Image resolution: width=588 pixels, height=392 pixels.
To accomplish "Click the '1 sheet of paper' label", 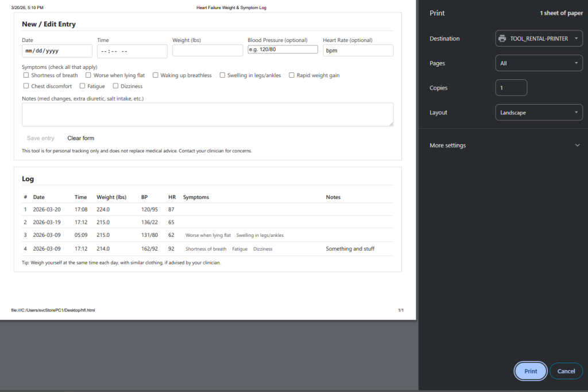I will pos(562,13).
